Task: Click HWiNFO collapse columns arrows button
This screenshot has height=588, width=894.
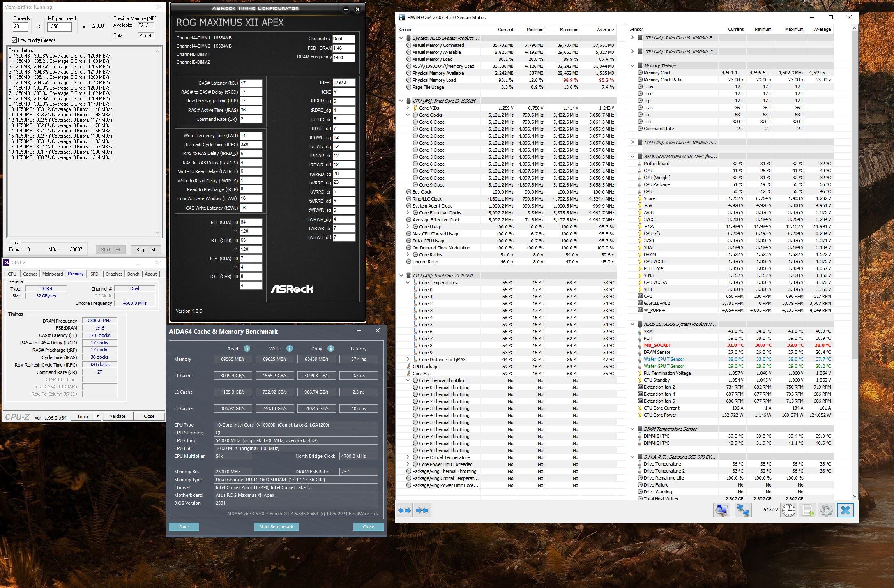Action: [422, 510]
